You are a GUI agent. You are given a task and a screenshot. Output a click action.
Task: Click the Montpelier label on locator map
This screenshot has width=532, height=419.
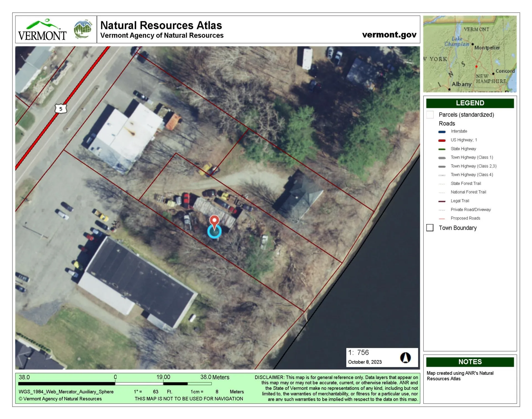click(487, 48)
